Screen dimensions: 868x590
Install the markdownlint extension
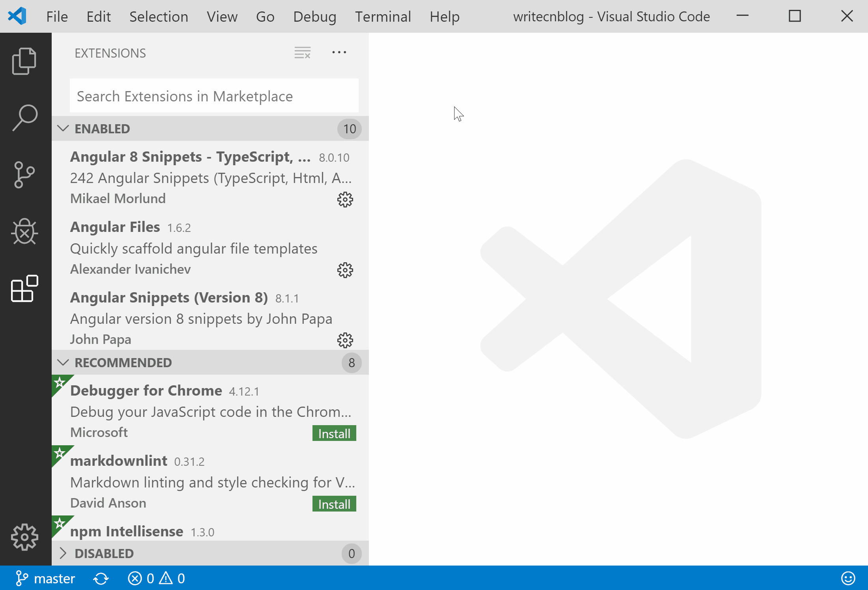click(x=334, y=504)
